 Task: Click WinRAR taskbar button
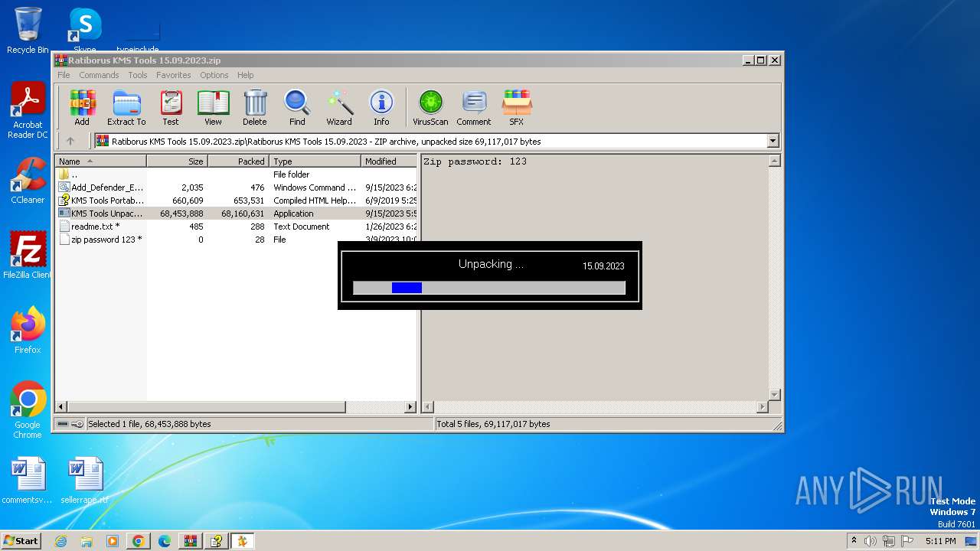190,541
